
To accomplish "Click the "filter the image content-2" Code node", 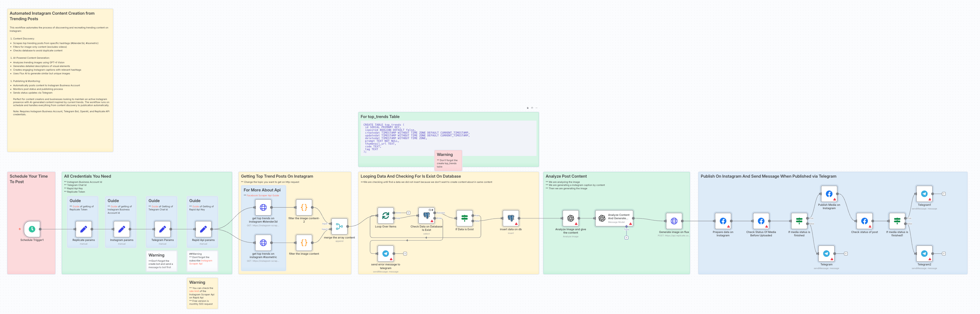I will pos(304,208).
